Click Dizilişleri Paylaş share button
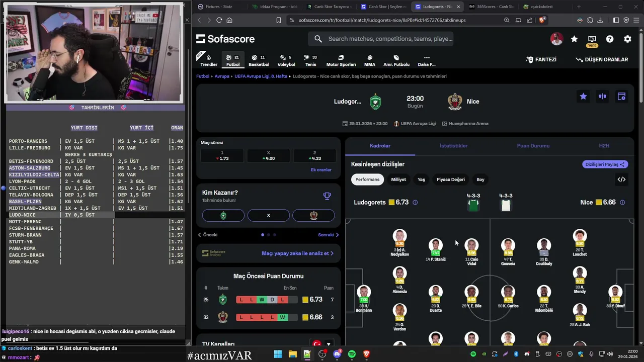 coord(605,164)
